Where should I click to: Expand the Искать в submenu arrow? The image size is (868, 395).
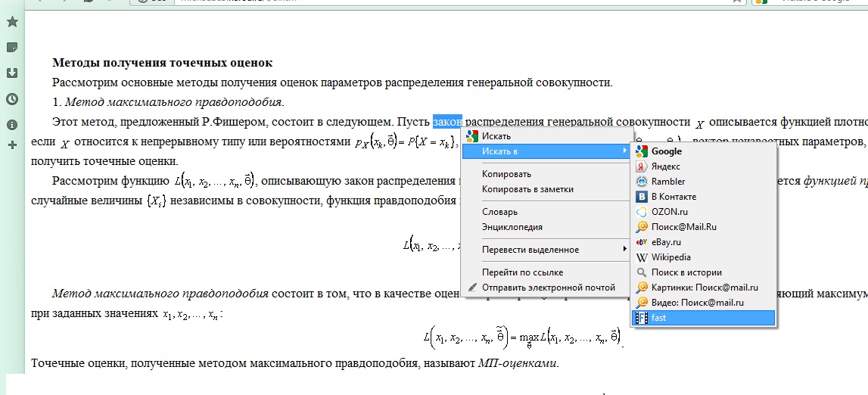point(625,151)
